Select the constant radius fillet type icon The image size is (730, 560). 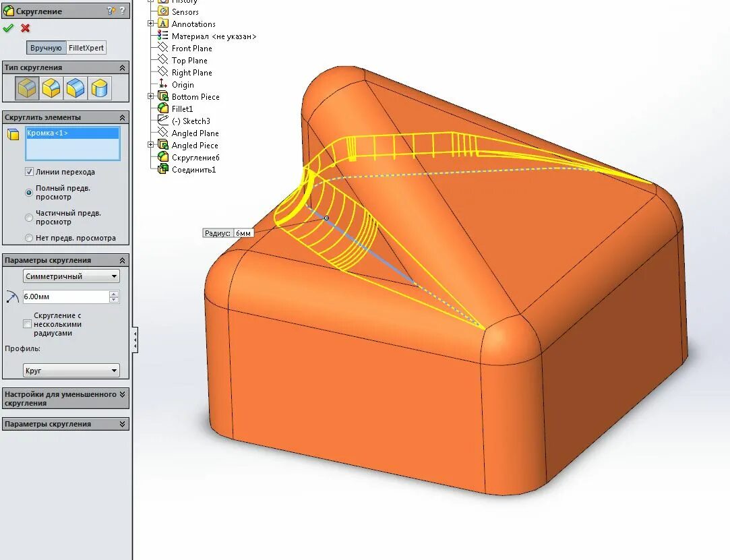pyautogui.click(x=27, y=88)
